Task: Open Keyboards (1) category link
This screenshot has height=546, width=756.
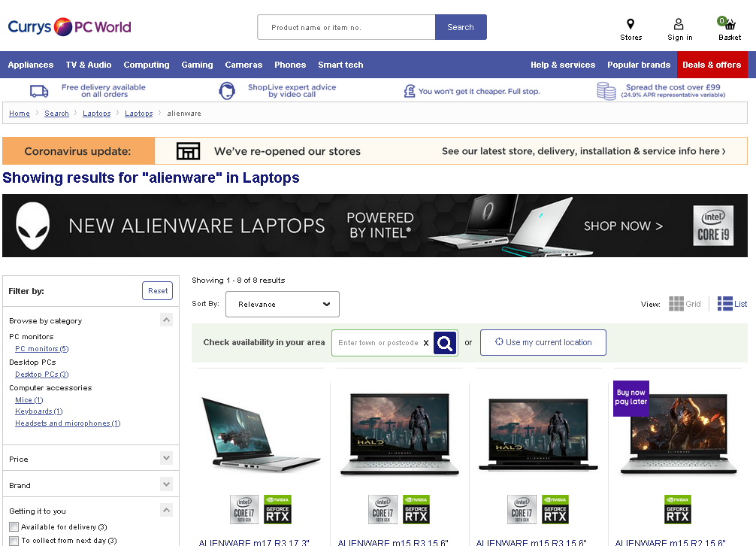Action: click(39, 411)
